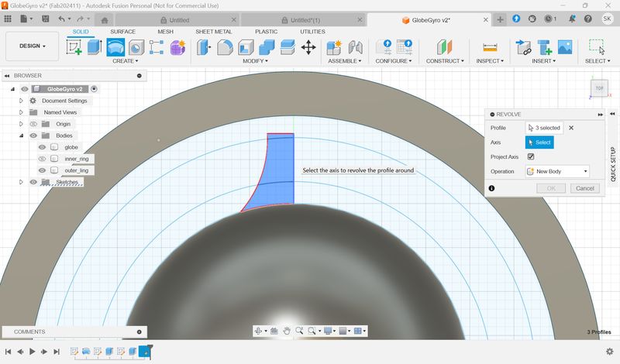
Task: Select the Offset Face tool icon
Action: click(x=288, y=47)
